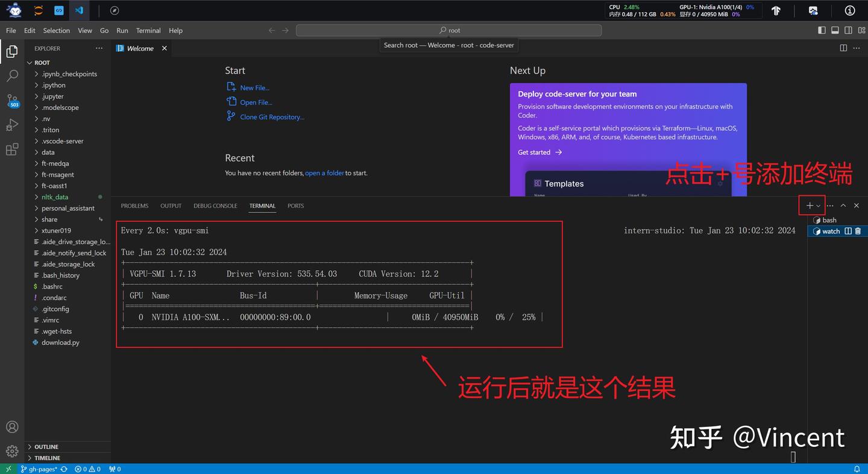Open the editor more actions ellipsis
868x474 pixels.
click(x=857, y=48)
